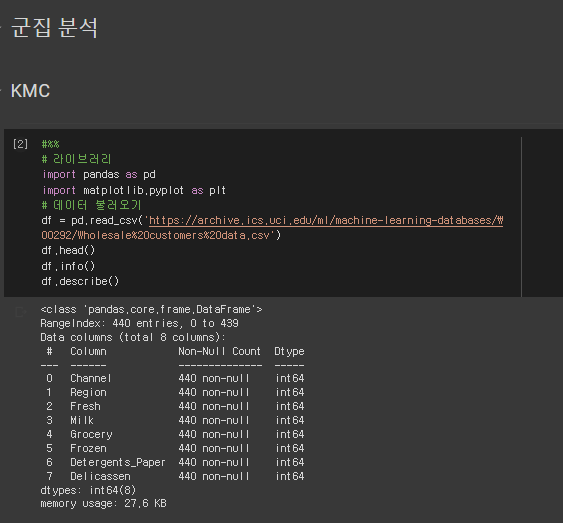
Task: Select the '군집 분석' section heading
Action: tap(55, 27)
